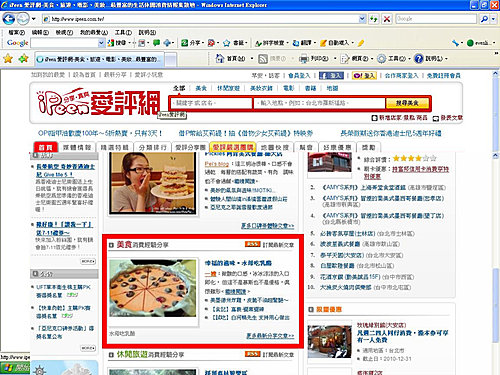Image resolution: width=500 pixels, height=375 pixels.
Task: Open the Windows Start button
Action: click(x=15, y=368)
